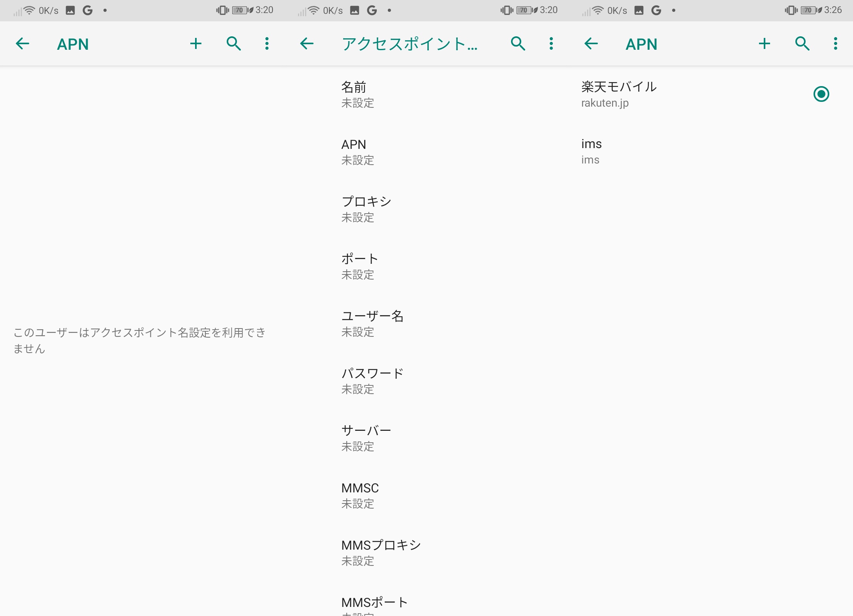
Task: Tap the vibrate mode icon in left status bar
Action: point(222,10)
